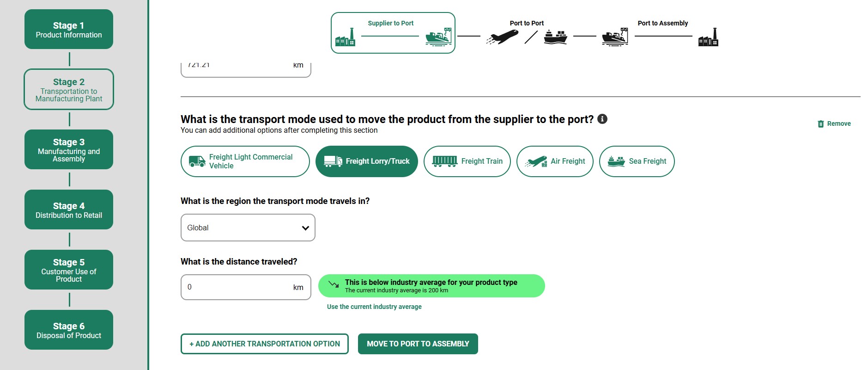
Task: Focus the distance traveled km field
Action: [x=246, y=287]
